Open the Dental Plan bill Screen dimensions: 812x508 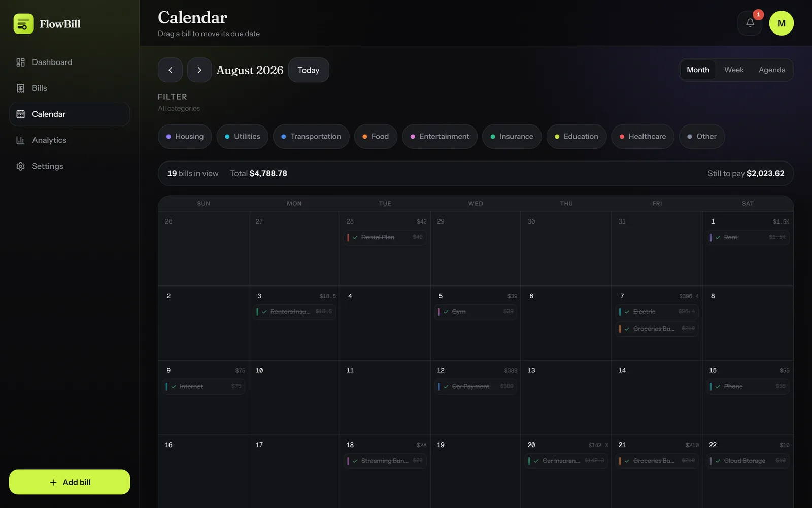coord(385,237)
